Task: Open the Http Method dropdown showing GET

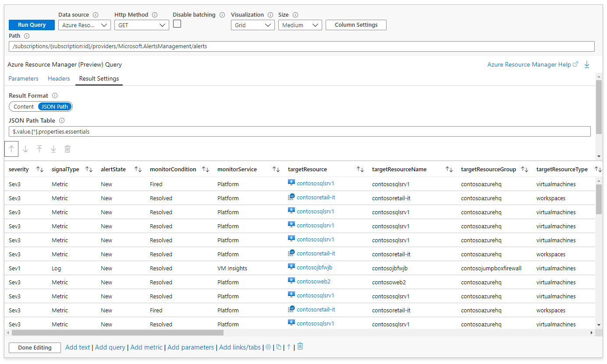Action: pyautogui.click(x=142, y=25)
